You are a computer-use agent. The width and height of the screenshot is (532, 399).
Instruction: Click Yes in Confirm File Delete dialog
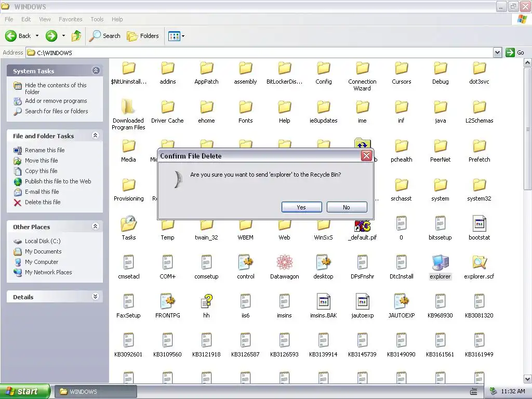(x=301, y=207)
